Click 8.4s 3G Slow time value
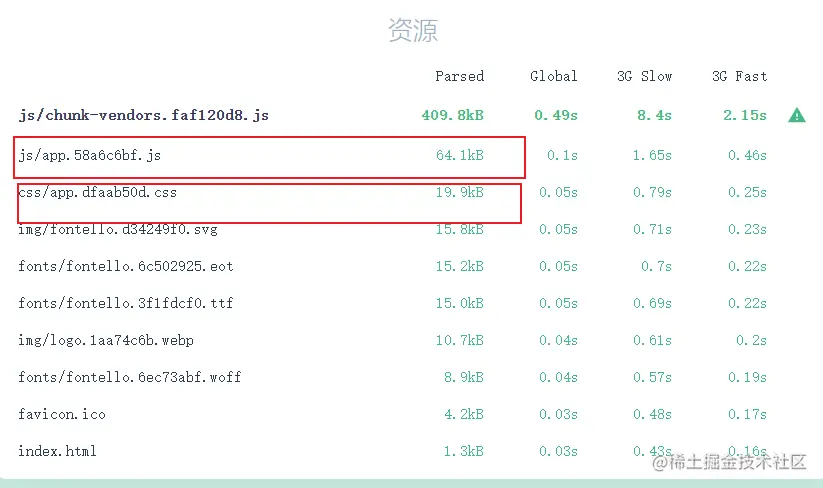This screenshot has width=823, height=488. [x=654, y=116]
